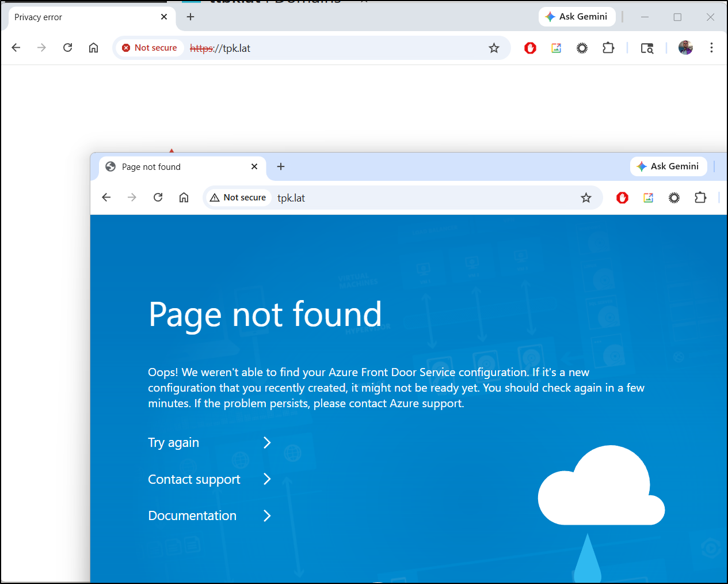Open Chrome's three-dot menu

point(711,48)
